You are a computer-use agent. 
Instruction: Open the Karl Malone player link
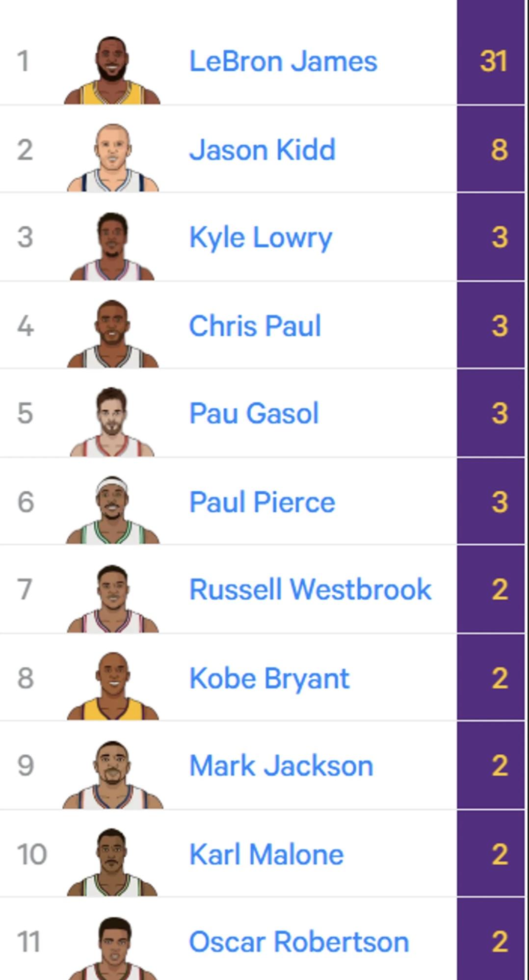(266, 854)
